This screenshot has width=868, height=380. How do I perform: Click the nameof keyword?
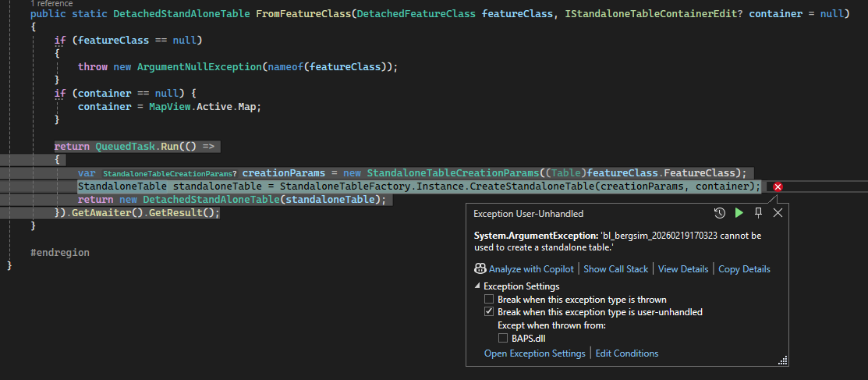(x=285, y=66)
